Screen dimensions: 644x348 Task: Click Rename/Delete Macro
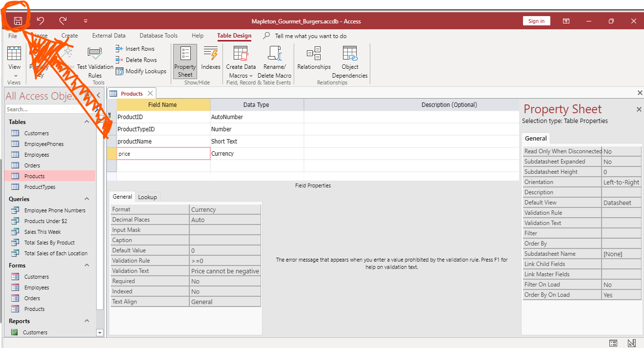tap(275, 62)
